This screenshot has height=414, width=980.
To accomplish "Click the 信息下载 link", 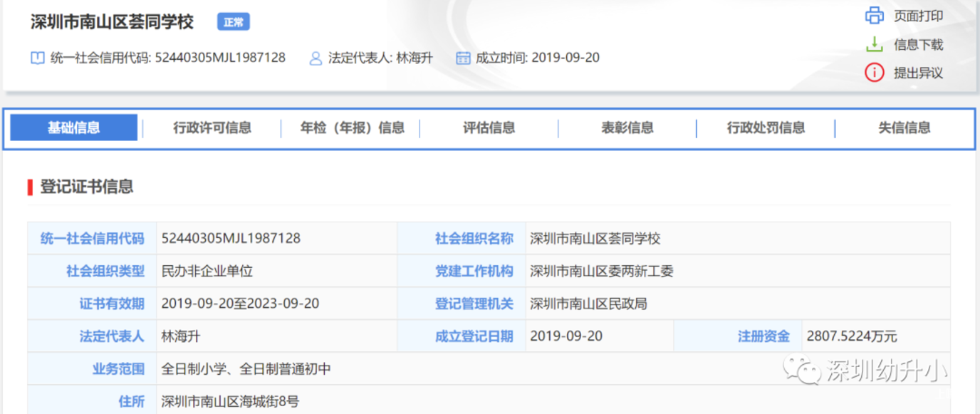I will [x=918, y=44].
